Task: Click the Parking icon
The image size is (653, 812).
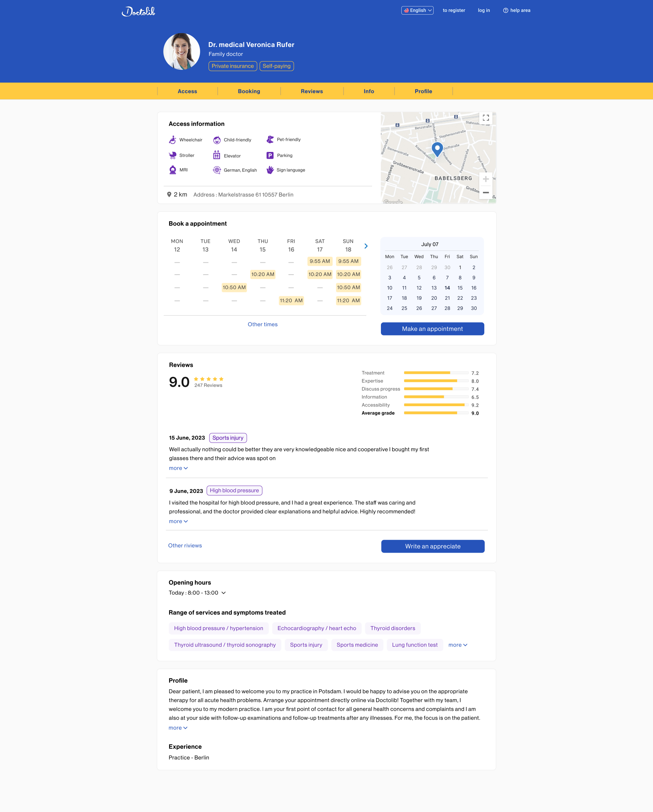Action: coord(270,156)
